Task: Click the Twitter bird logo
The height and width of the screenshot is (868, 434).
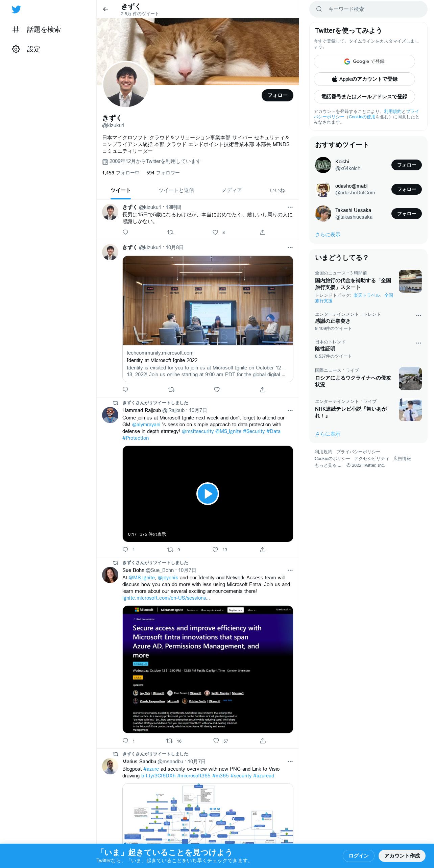Action: pyautogui.click(x=16, y=9)
